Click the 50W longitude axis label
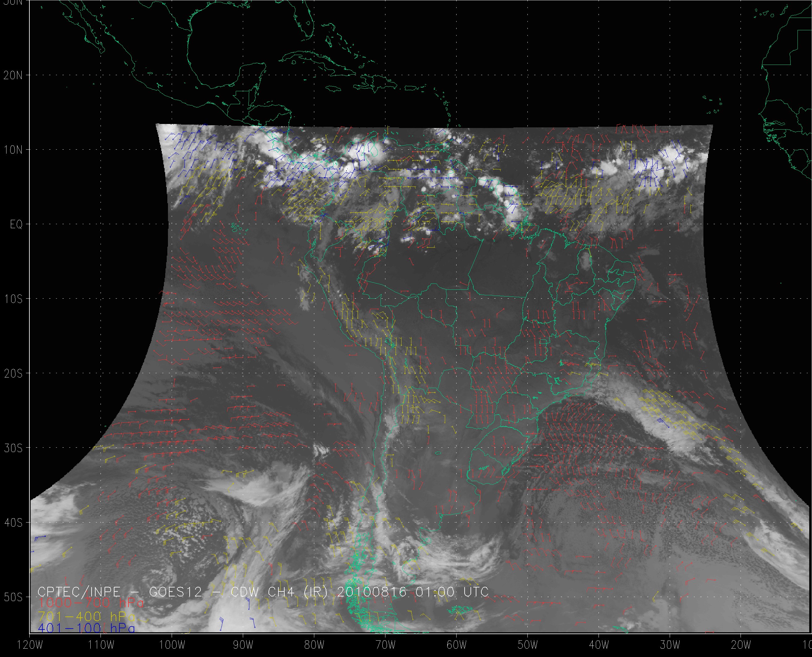Image resolution: width=812 pixels, height=657 pixels. pos(528,645)
